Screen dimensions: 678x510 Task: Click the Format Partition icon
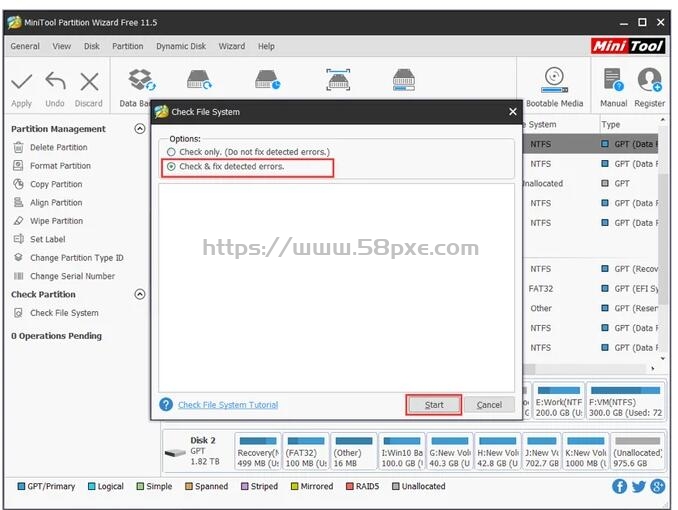[x=18, y=166]
